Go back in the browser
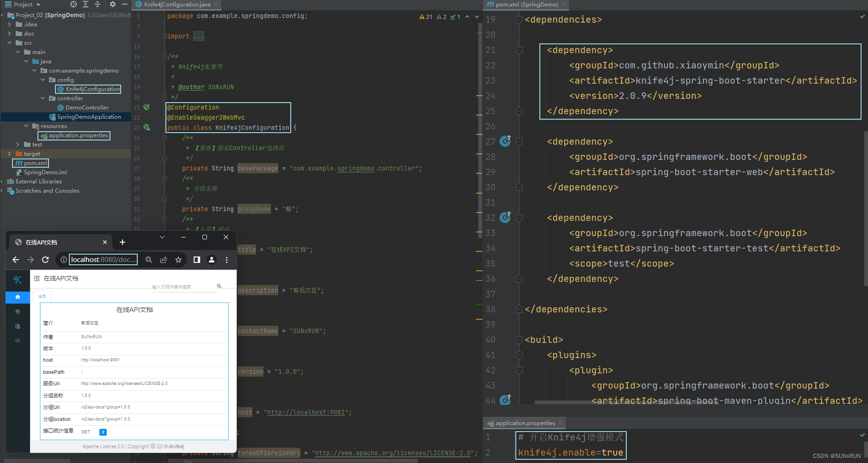This screenshot has height=463, width=868. pos(16,260)
